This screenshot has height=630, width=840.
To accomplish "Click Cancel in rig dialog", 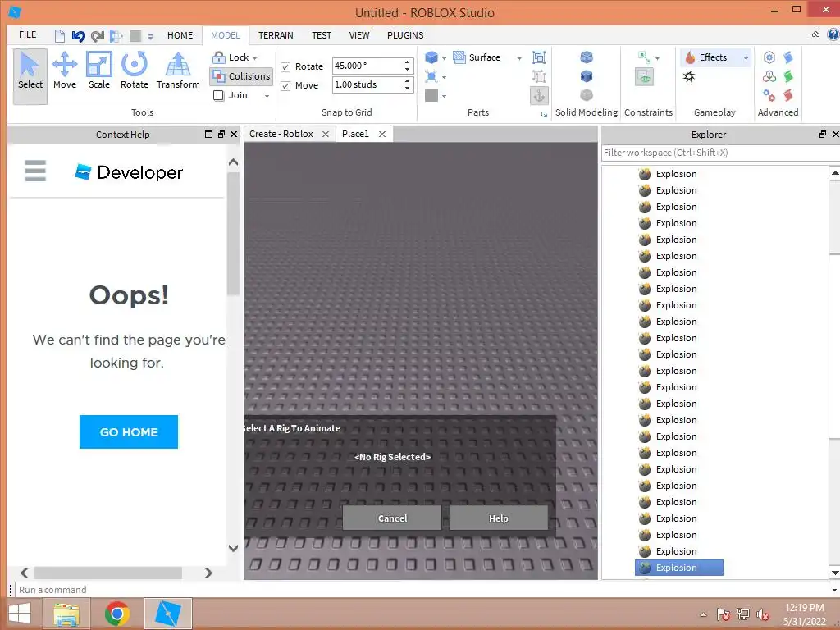I will 392,518.
